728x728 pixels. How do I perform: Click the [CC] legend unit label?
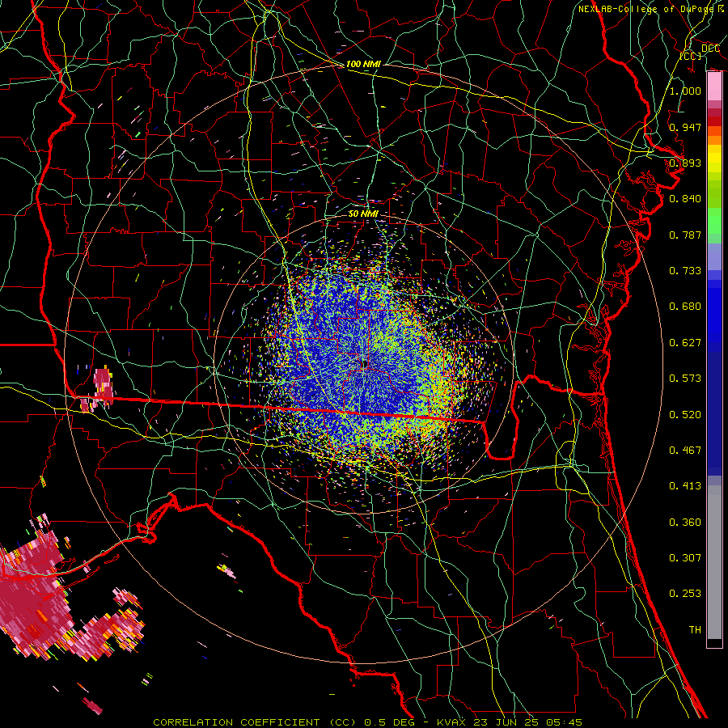(691, 56)
